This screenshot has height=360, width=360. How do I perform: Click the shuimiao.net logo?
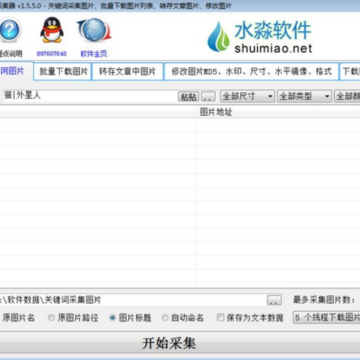click(260, 37)
